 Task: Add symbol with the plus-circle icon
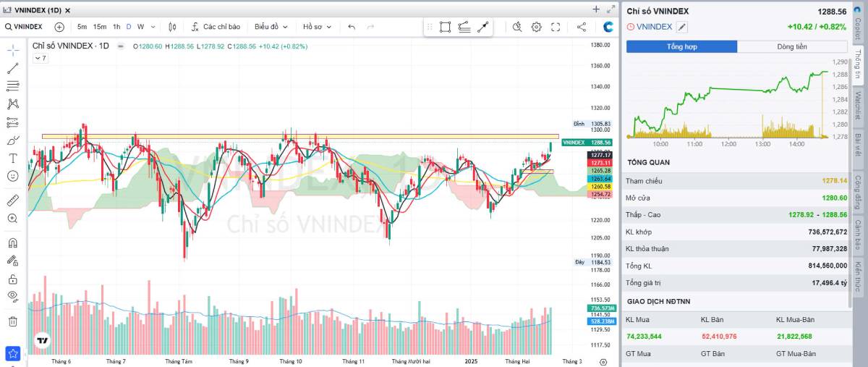tap(59, 27)
